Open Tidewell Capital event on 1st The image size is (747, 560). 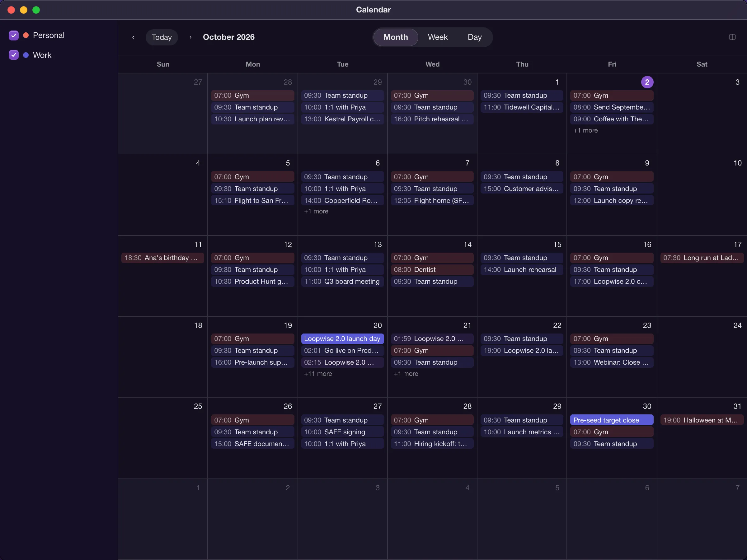point(522,107)
